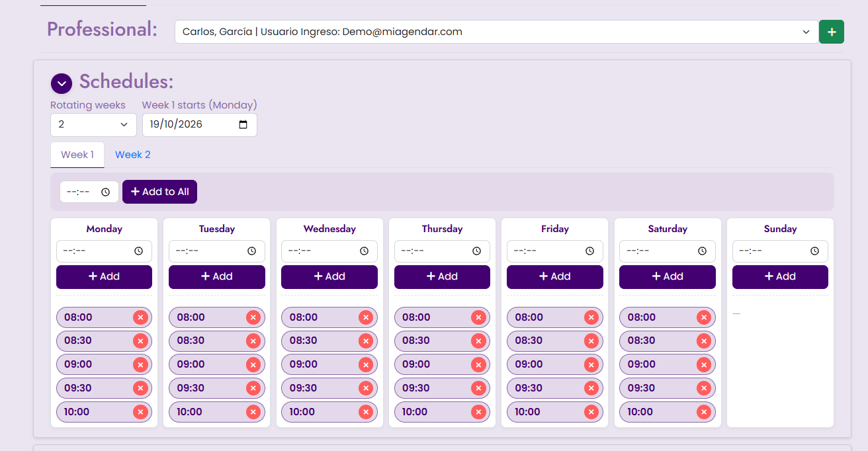
Task: Delete the Wednesday 10:00 slot
Action: pyautogui.click(x=365, y=412)
